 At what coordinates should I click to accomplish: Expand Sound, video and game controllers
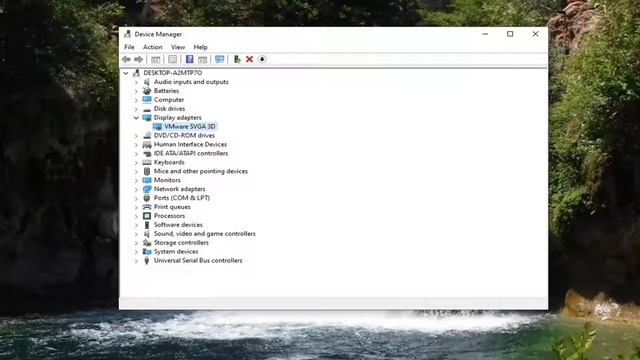(x=136, y=234)
